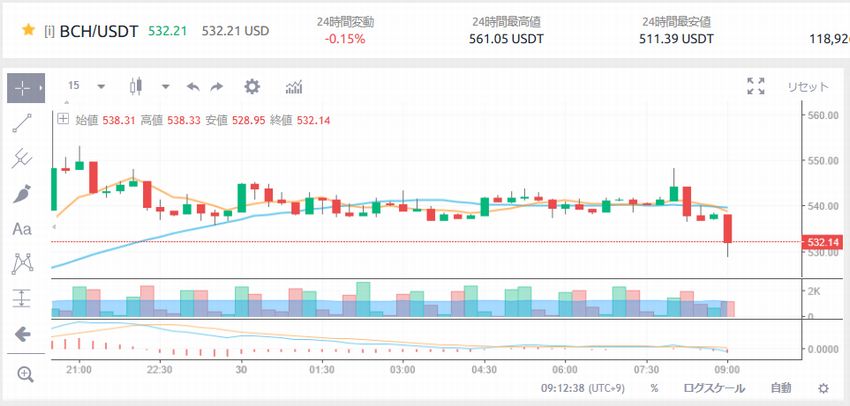The width and height of the screenshot is (850, 406).
Task: Click the 2K volume axis label
Action: click(814, 291)
